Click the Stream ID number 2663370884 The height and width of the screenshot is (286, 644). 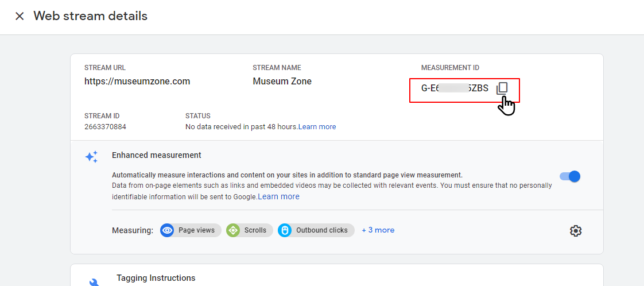[105, 127]
